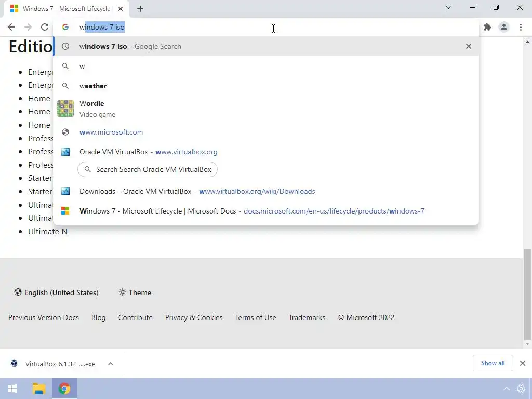The width and height of the screenshot is (532, 399).
Task: Open the Oracle VM VirtualBox www.virtualbox.org suggestion
Action: [266, 152]
